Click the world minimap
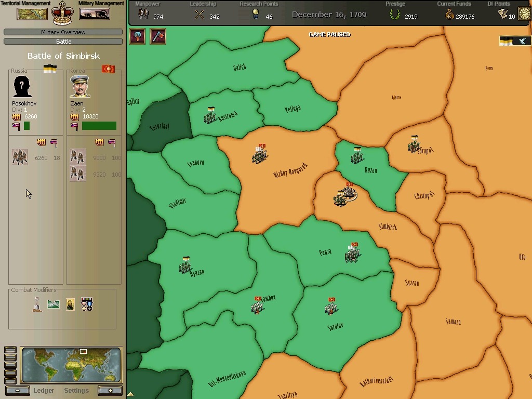The image size is (532, 399). tap(71, 365)
